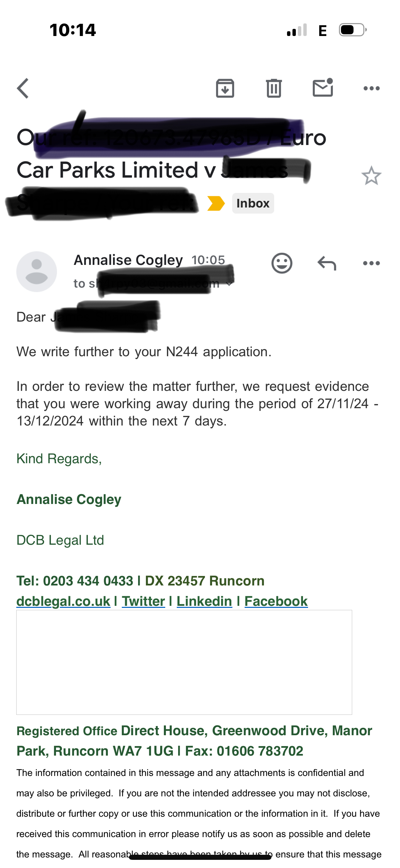
Task: Open the dcblegal.co.uk link
Action: click(63, 601)
